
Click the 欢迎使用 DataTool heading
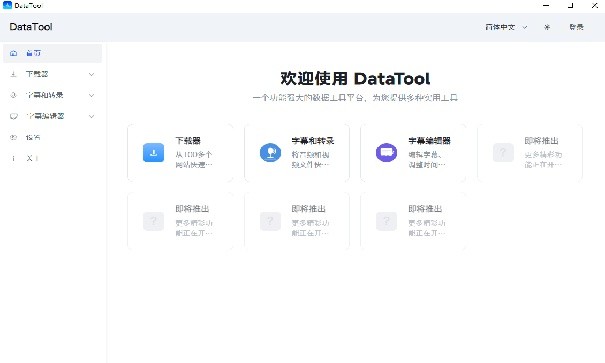(355, 79)
